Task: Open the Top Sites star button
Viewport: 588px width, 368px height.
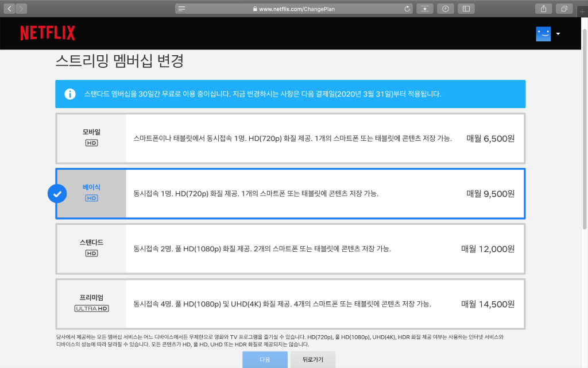Action: click(425, 9)
